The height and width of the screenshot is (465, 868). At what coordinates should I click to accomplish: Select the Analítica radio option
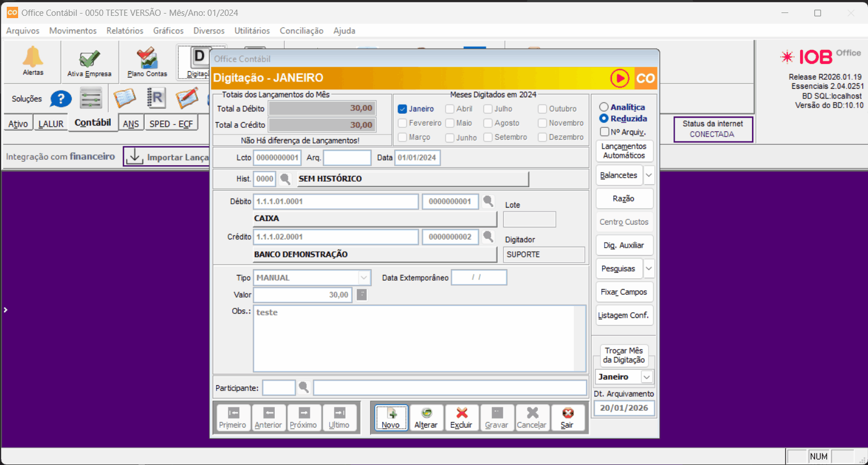[604, 107]
